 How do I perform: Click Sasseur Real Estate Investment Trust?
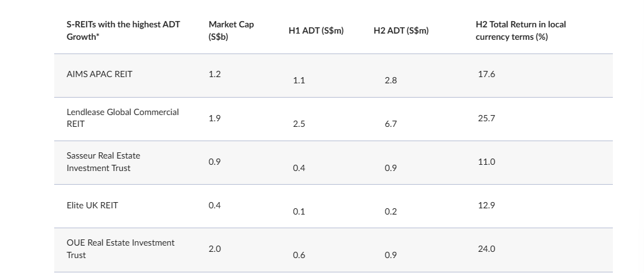pyautogui.click(x=103, y=162)
